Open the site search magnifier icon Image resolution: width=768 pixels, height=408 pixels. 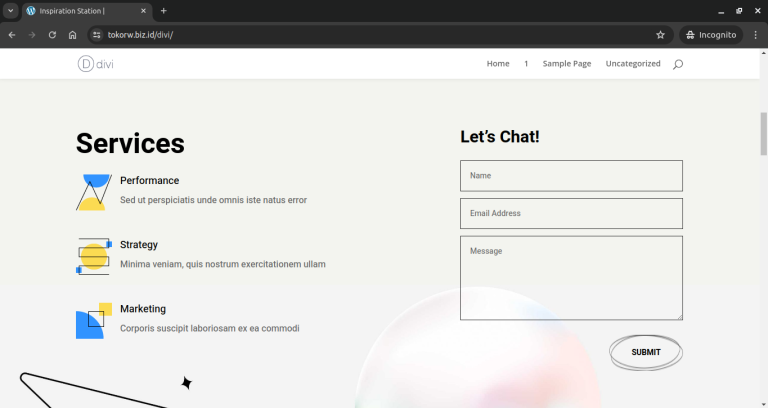(x=678, y=64)
